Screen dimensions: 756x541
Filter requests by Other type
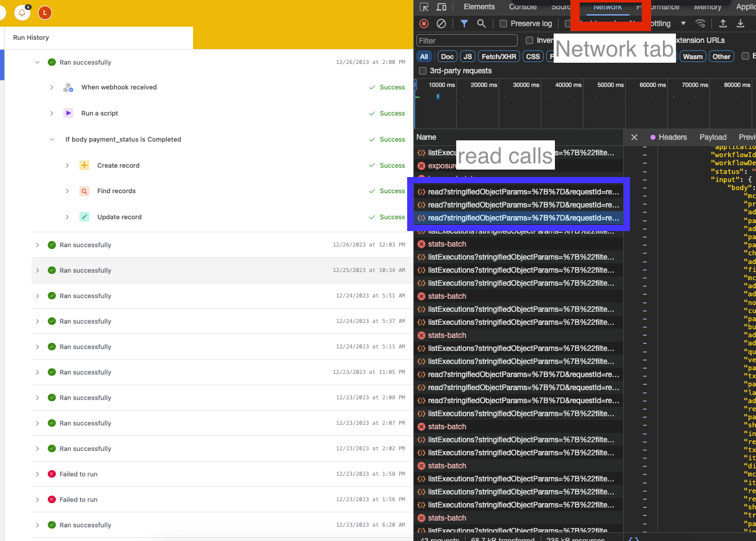(721, 57)
